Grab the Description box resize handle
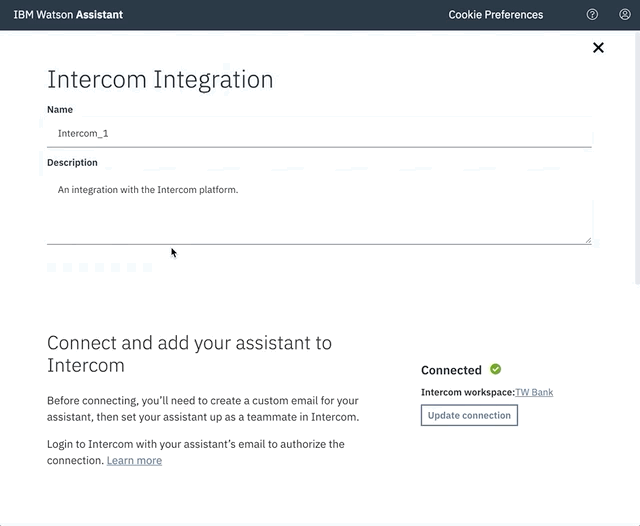 (x=587, y=239)
